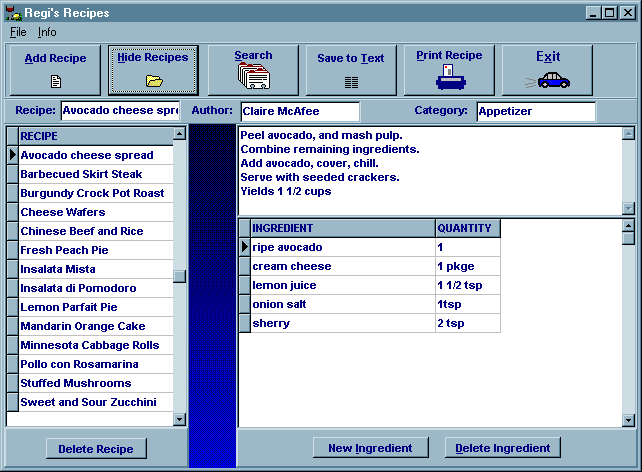Click the onion salt ingredient cell
This screenshot has height=472, width=642.
point(343,304)
